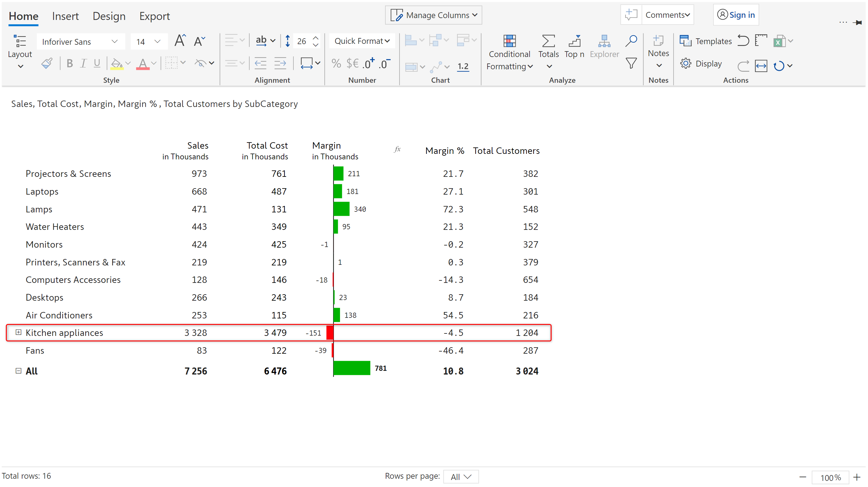Image resolution: width=868 pixels, height=487 pixels.
Task: Open the Manage Columns button
Action: [433, 15]
